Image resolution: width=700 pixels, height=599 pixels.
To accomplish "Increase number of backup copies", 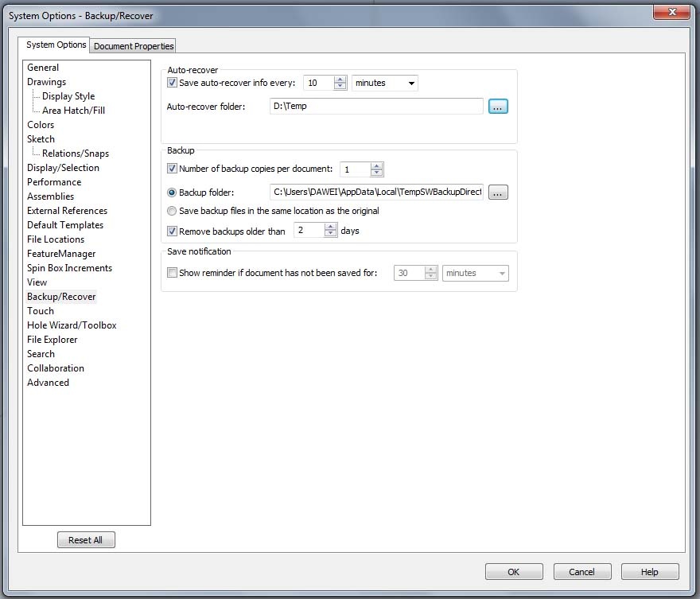I will point(377,165).
